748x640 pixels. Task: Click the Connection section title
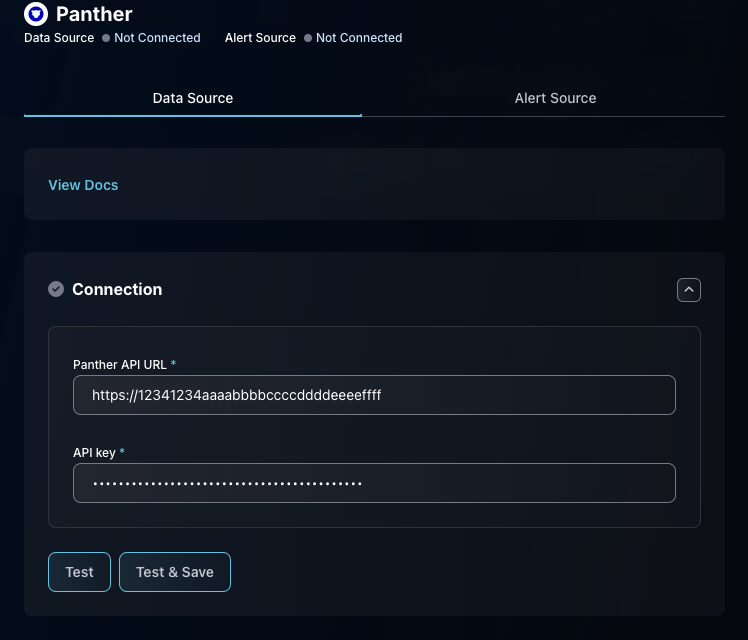click(x=117, y=289)
